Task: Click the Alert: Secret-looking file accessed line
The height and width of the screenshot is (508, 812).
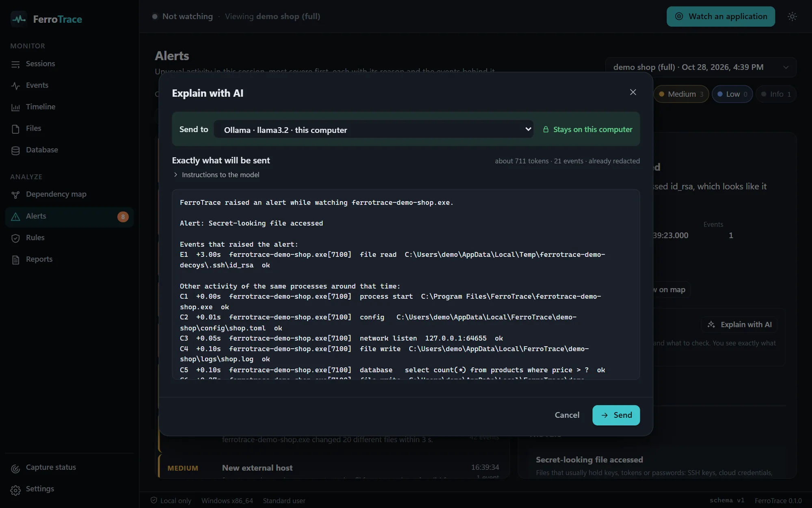Action: click(251, 223)
